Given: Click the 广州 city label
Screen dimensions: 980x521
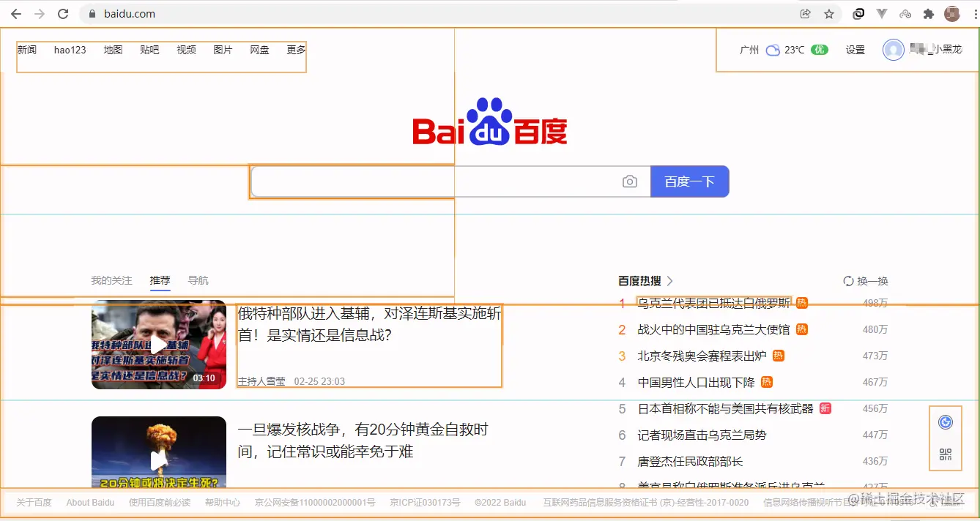Looking at the screenshot, I should [x=749, y=50].
